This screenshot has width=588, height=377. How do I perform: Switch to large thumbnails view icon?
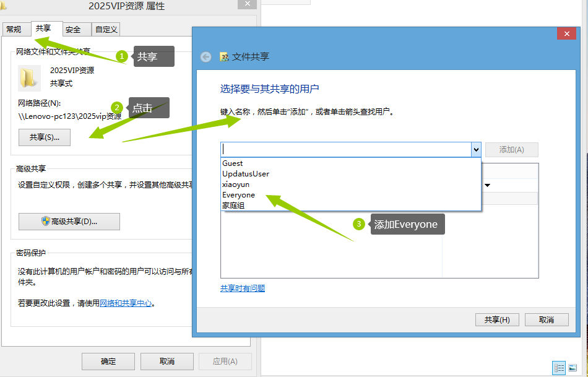click(573, 368)
